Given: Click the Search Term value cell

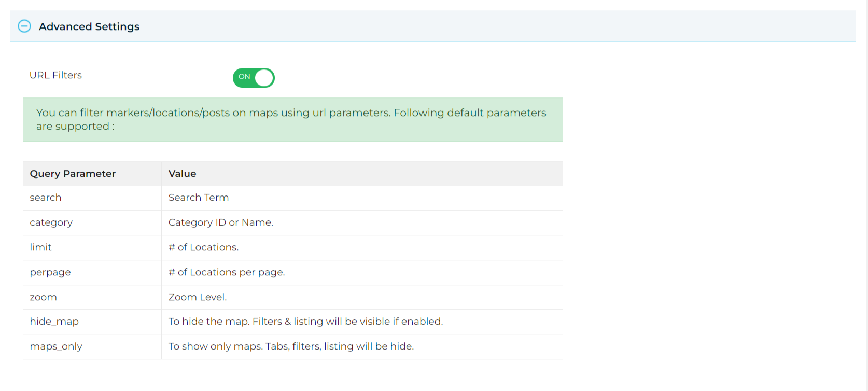Looking at the screenshot, I should click(x=362, y=198).
